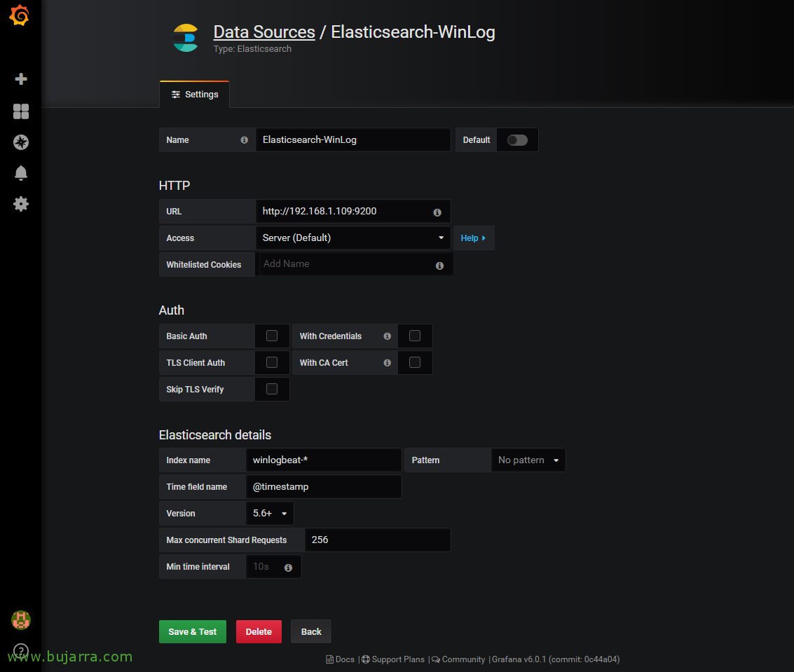The image size is (794, 672).
Task: Enable the Basic Auth checkbox
Action: 272,336
